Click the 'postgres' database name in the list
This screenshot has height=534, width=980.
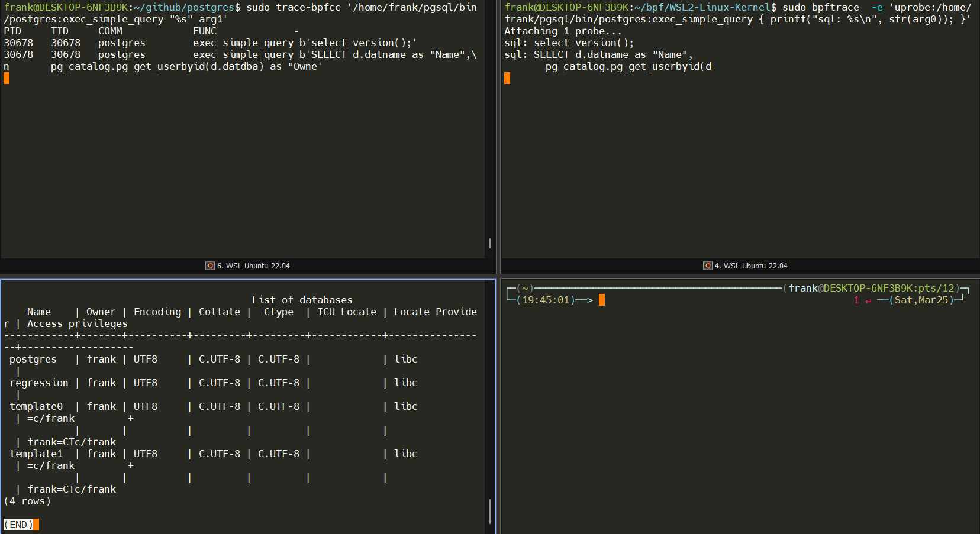coord(33,359)
